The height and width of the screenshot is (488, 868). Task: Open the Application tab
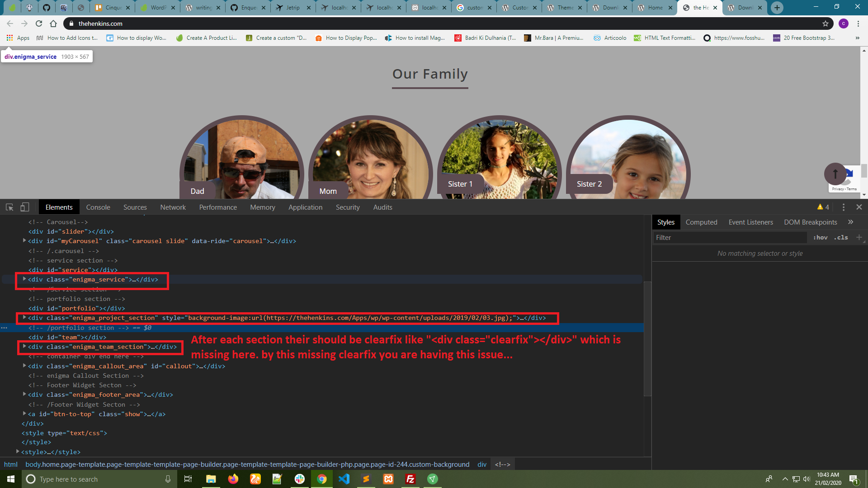click(x=306, y=207)
